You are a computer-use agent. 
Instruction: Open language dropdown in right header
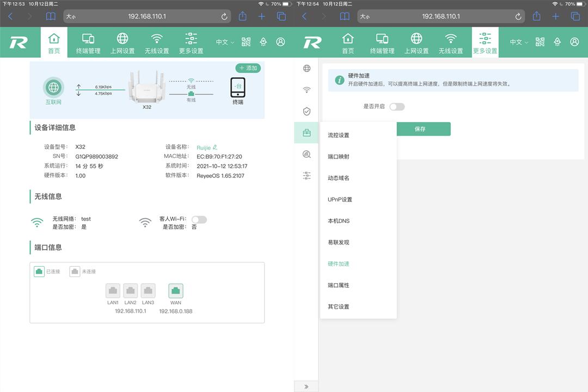coord(518,42)
